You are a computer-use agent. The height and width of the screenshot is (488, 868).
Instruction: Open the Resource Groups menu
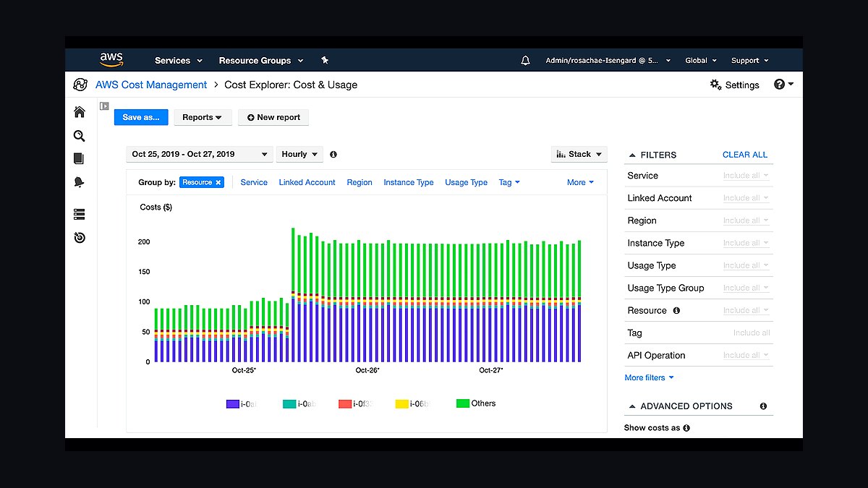click(x=261, y=61)
